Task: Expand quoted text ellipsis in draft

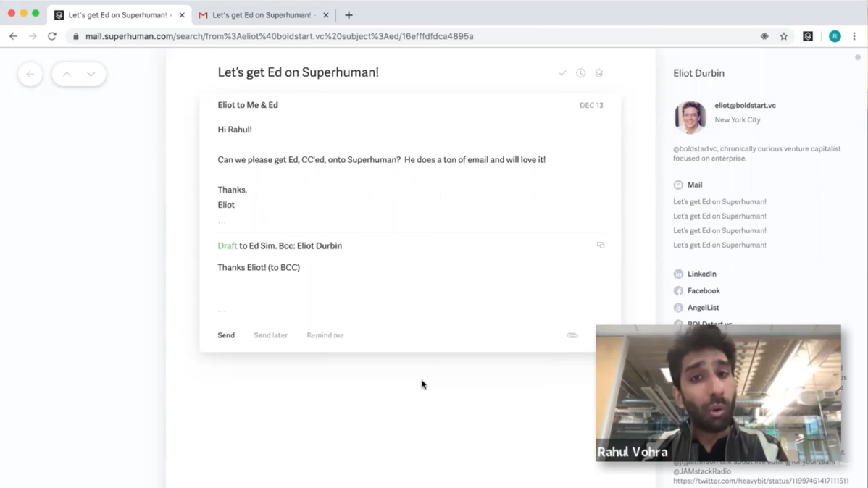Action: click(222, 311)
